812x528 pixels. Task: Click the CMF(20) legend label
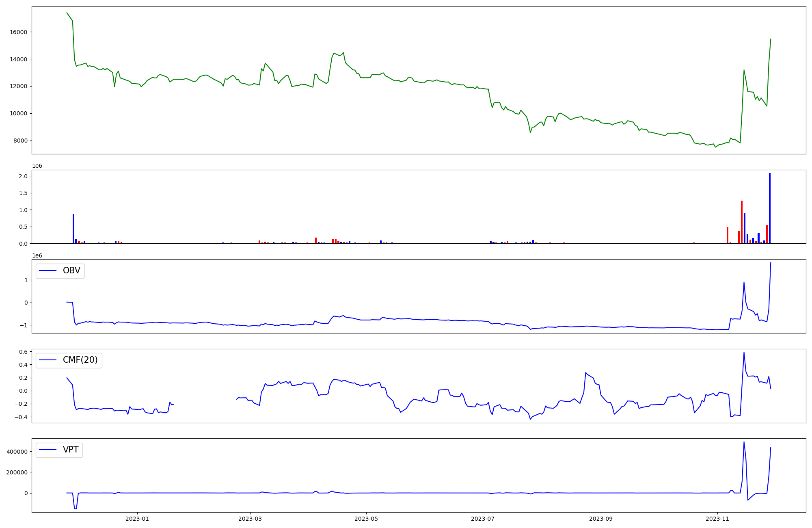coord(80,360)
